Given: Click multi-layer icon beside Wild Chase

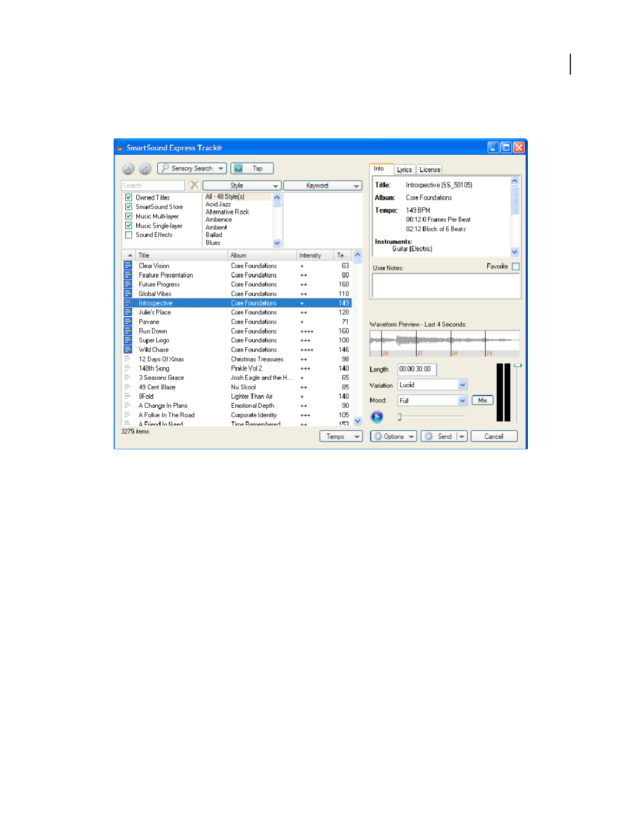Looking at the screenshot, I should (128, 349).
